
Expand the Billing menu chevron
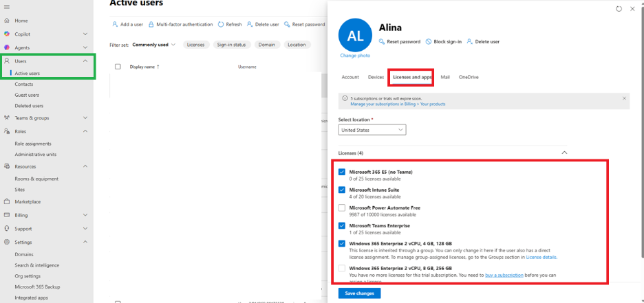click(85, 215)
